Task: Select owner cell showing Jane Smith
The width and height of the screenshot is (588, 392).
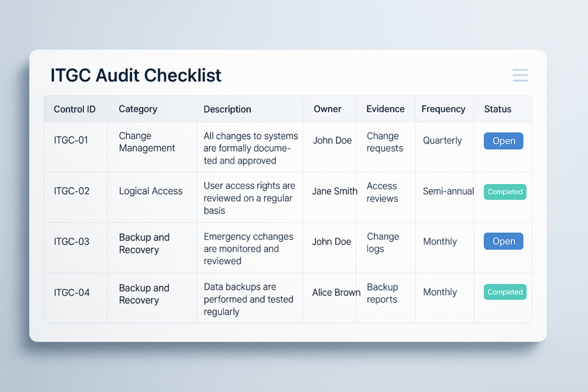Action: (x=334, y=191)
